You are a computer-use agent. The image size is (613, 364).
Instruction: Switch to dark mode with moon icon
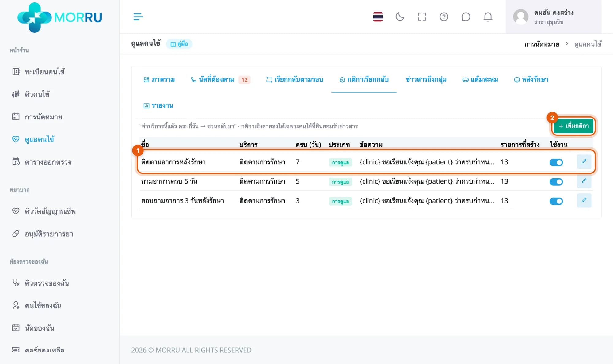tap(400, 17)
